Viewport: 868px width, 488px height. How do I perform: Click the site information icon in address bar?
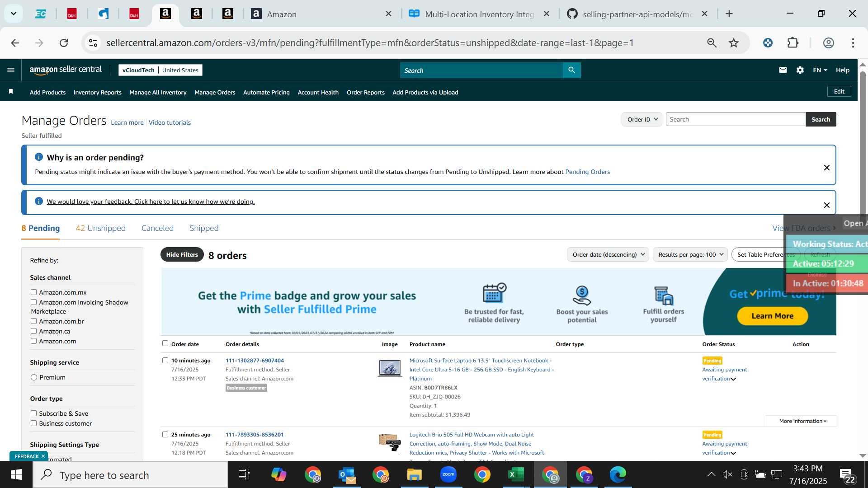[93, 43]
